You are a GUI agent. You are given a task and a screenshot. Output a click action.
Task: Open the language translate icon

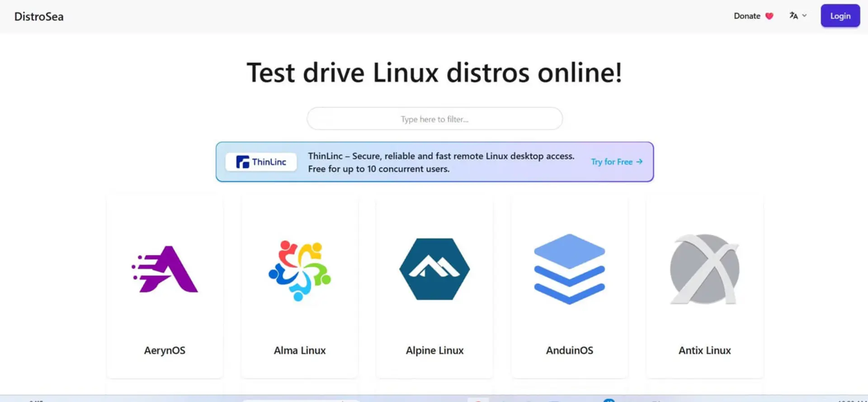click(793, 16)
